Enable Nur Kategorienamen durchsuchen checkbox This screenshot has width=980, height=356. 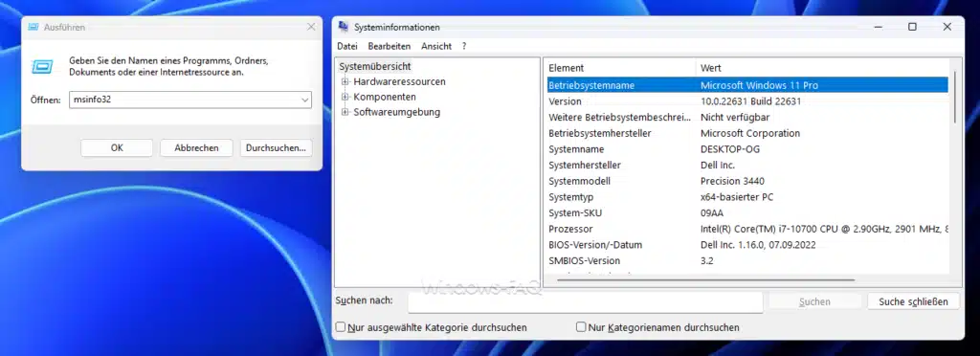[581, 326]
